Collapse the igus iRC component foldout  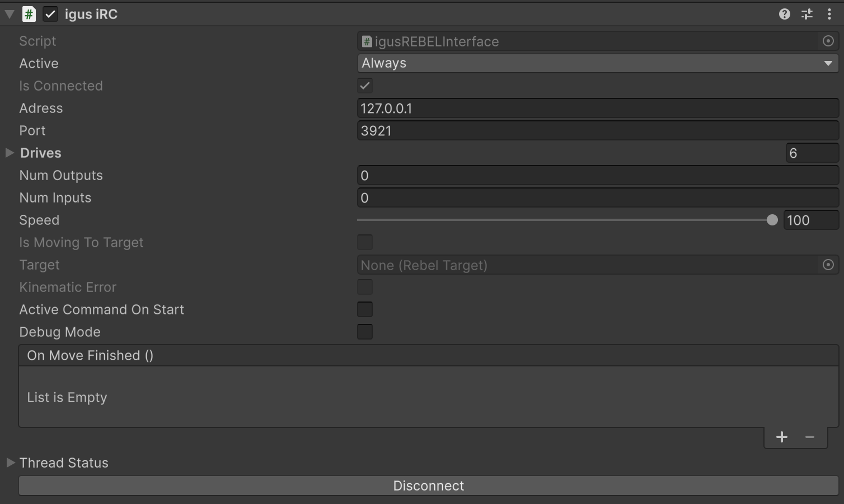click(10, 14)
